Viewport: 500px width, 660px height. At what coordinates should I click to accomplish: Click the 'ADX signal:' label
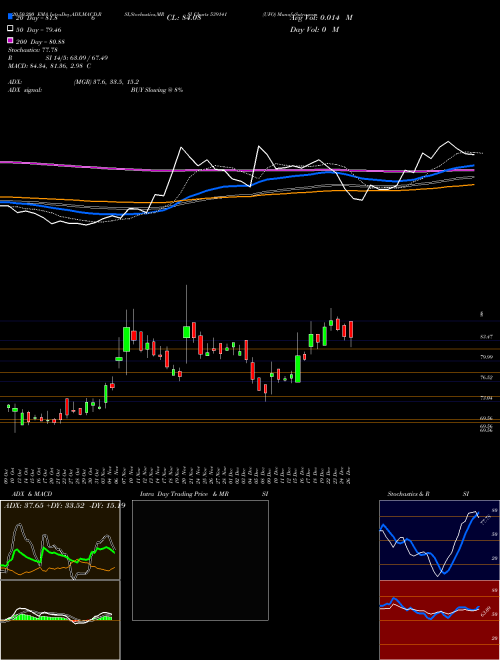(x=24, y=90)
